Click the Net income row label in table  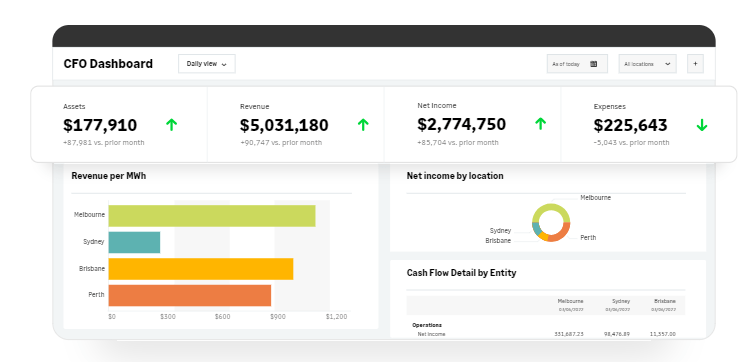click(x=431, y=334)
